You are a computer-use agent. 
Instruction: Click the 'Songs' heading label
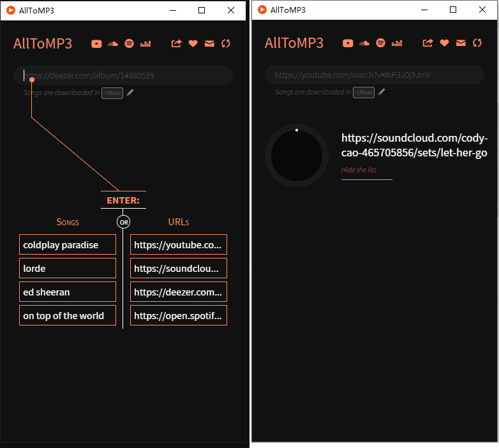tap(68, 222)
